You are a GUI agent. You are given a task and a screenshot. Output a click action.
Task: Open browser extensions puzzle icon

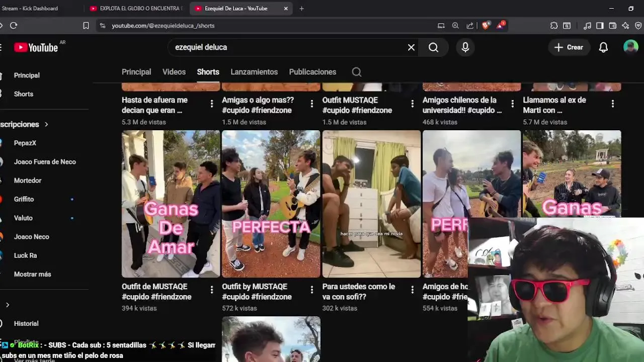coord(554,26)
